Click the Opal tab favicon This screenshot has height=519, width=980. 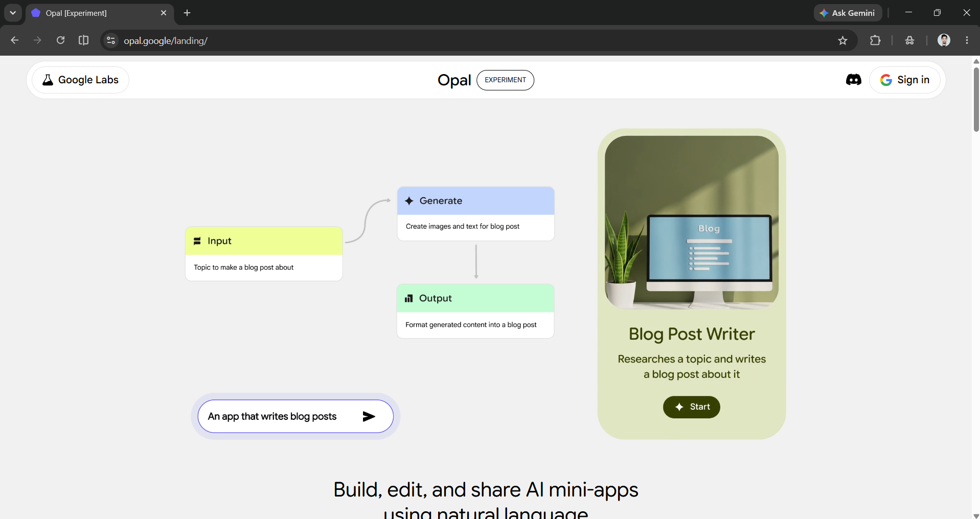point(36,13)
